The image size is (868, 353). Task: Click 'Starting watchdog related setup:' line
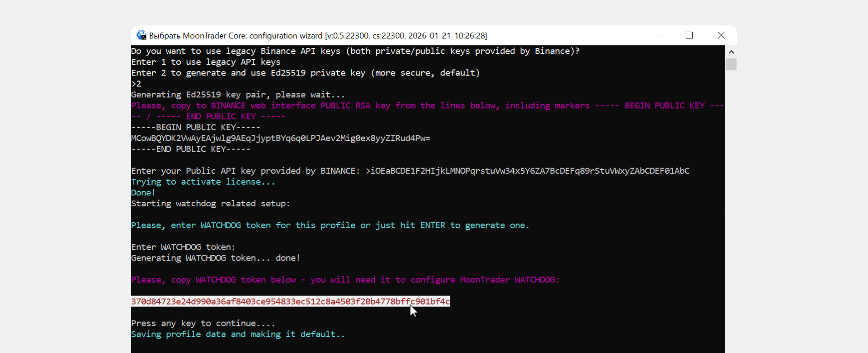(210, 204)
